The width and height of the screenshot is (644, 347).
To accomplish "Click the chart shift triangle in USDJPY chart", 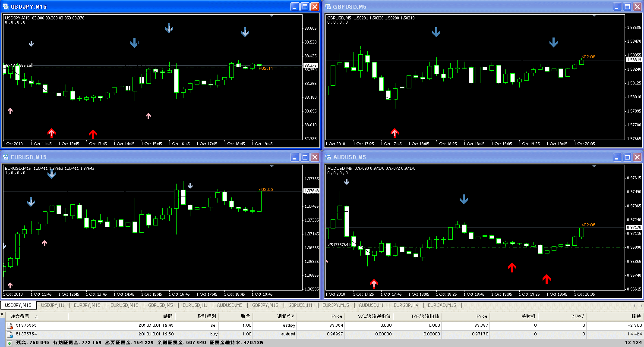I will point(271,16).
